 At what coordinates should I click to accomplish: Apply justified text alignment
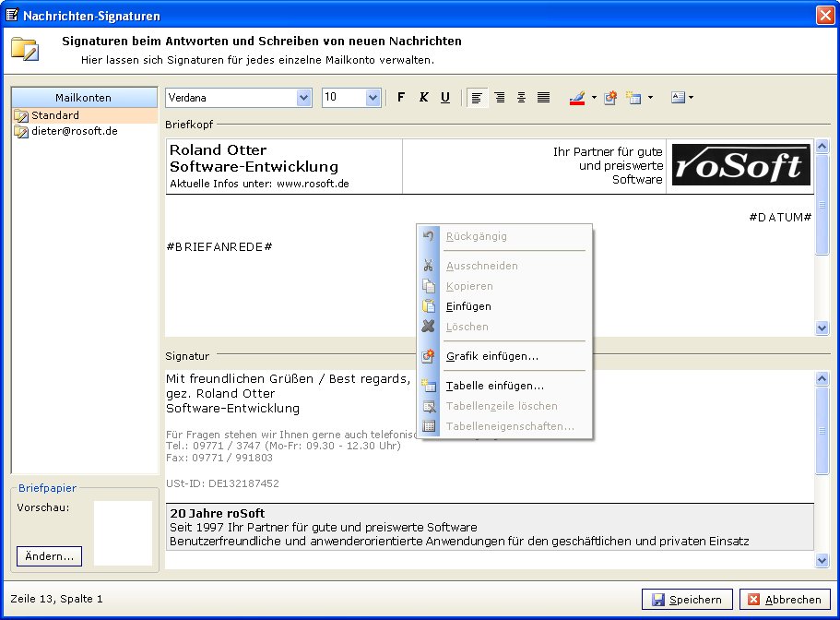pos(543,98)
